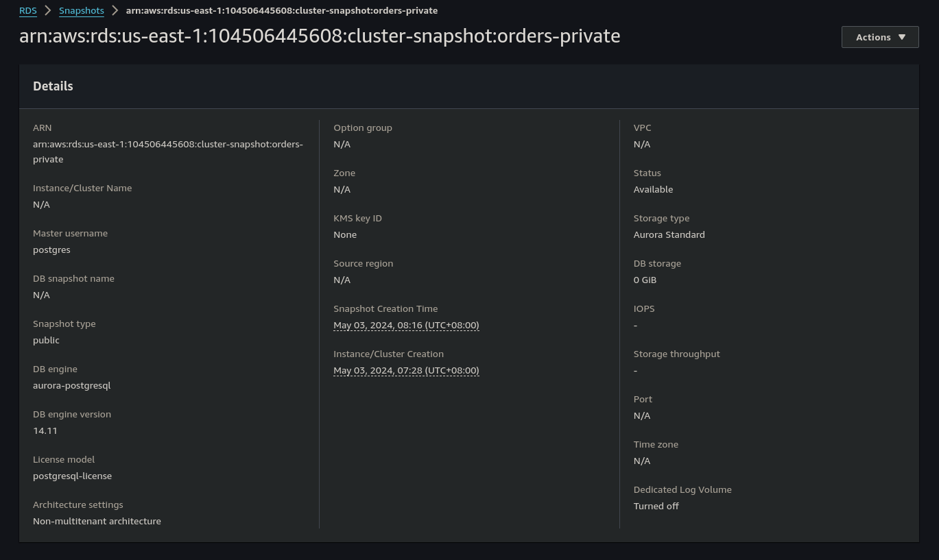The width and height of the screenshot is (939, 560).
Task: Click the ARN value in Details
Action: (167, 151)
